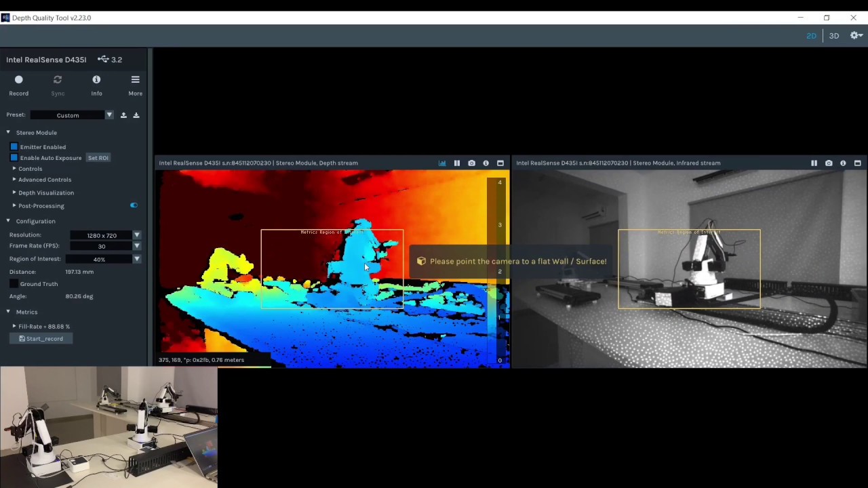The height and width of the screenshot is (488, 868).
Task: Open the device Info icon
Action: pyautogui.click(x=96, y=80)
